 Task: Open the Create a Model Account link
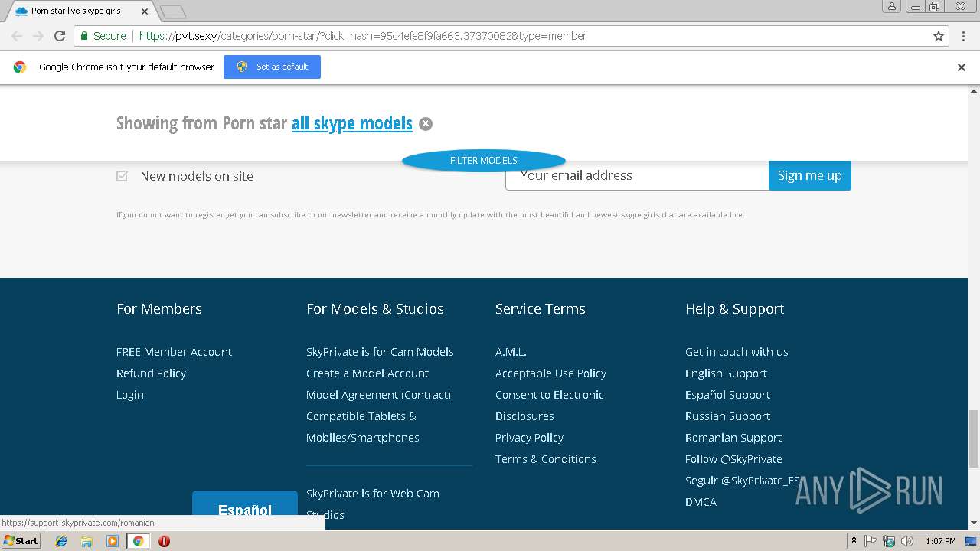pyautogui.click(x=367, y=373)
